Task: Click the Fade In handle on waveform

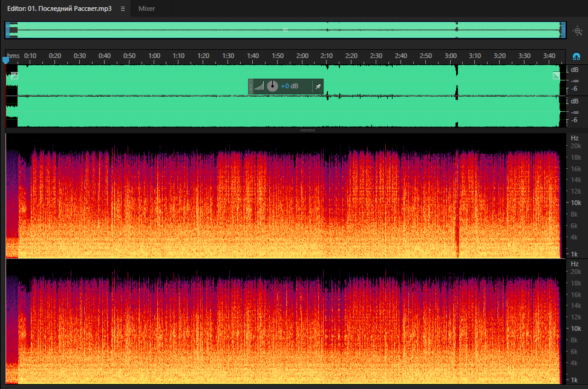Action: tap(15, 76)
